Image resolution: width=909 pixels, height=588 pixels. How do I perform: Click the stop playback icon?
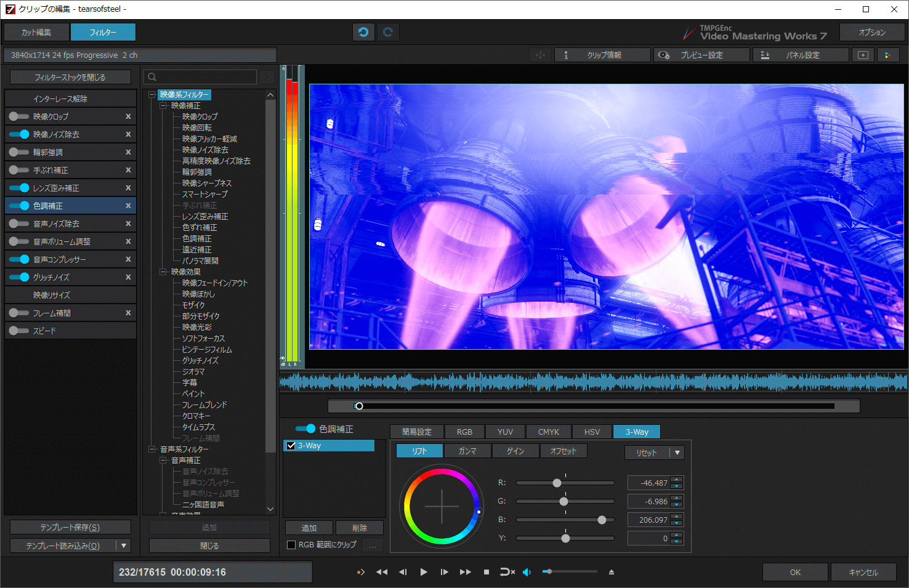click(x=486, y=571)
